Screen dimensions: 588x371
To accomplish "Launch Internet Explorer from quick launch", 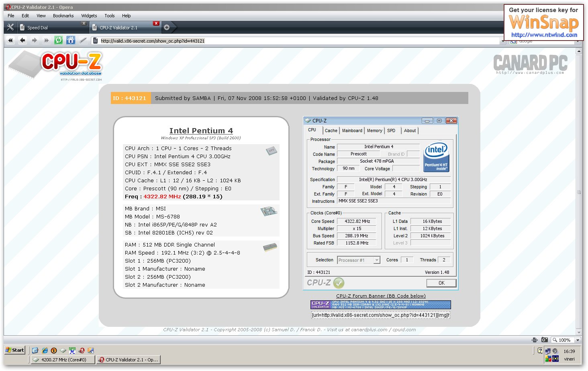I will pos(45,350).
